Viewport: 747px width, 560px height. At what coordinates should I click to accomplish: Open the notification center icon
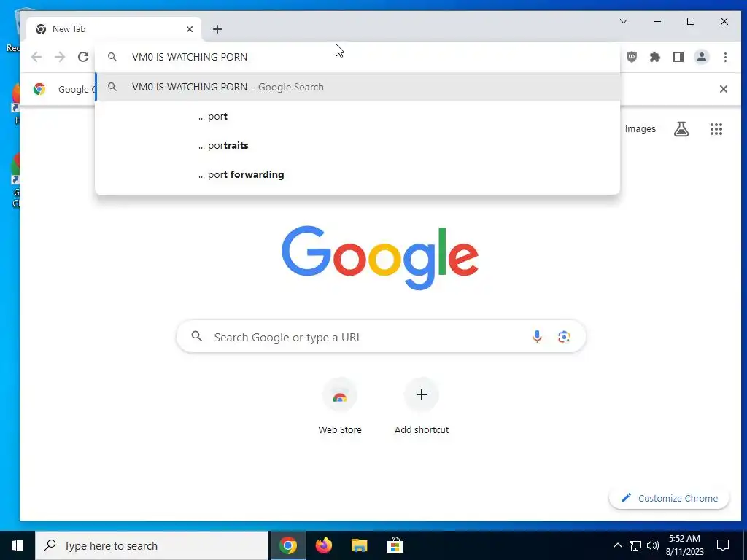coord(723,545)
